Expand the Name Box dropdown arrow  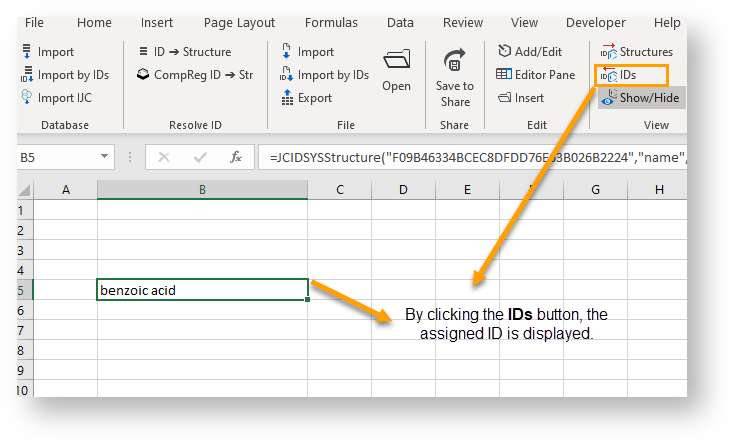pos(106,157)
